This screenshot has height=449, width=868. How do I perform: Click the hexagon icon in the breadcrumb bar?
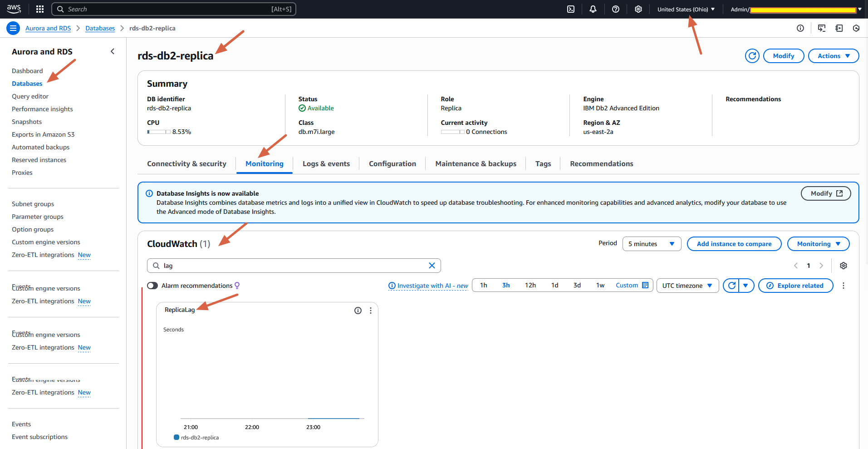click(856, 28)
